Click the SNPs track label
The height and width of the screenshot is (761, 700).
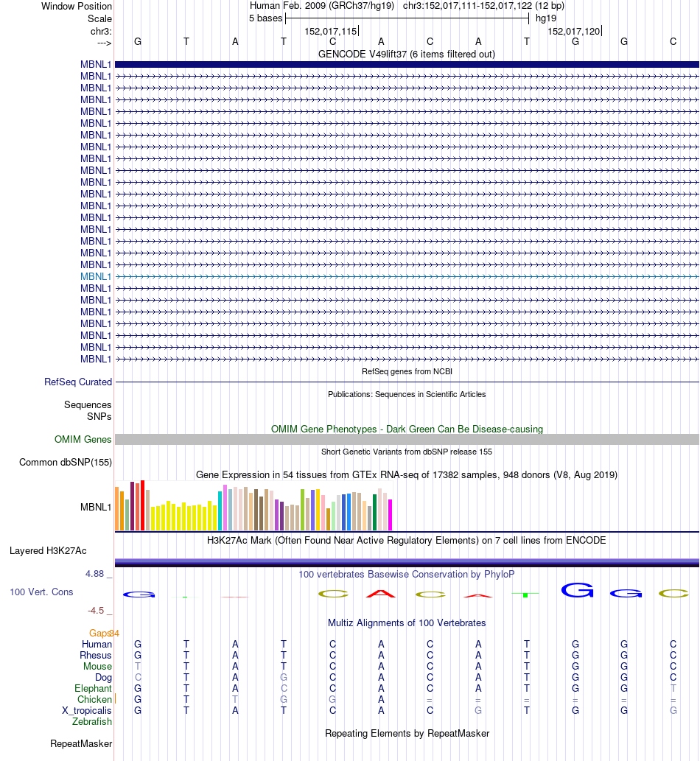pos(99,416)
